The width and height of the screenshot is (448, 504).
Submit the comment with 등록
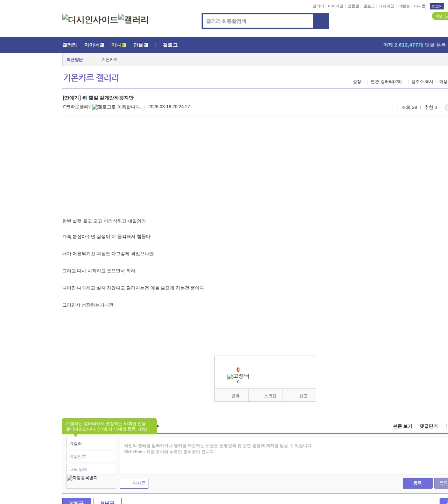[x=417, y=483]
